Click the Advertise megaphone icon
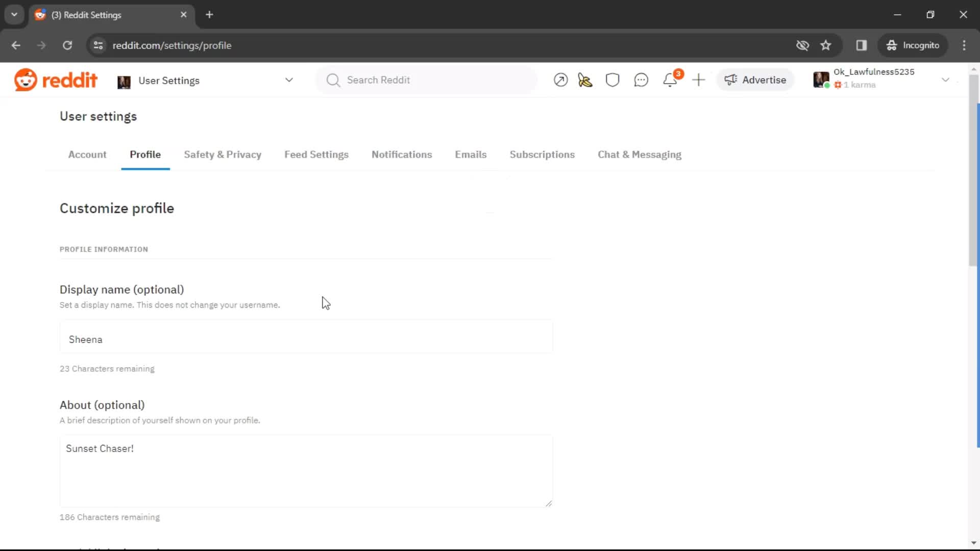This screenshot has height=551, width=980. coord(731,80)
